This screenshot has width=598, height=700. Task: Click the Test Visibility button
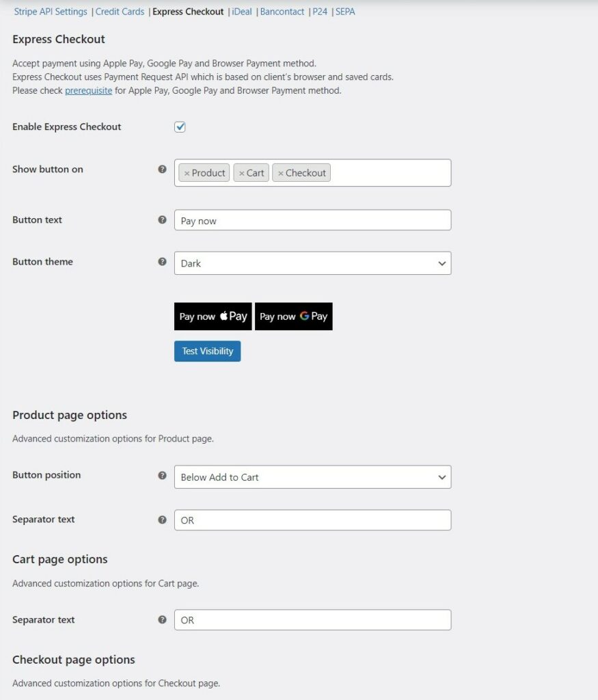tap(208, 351)
